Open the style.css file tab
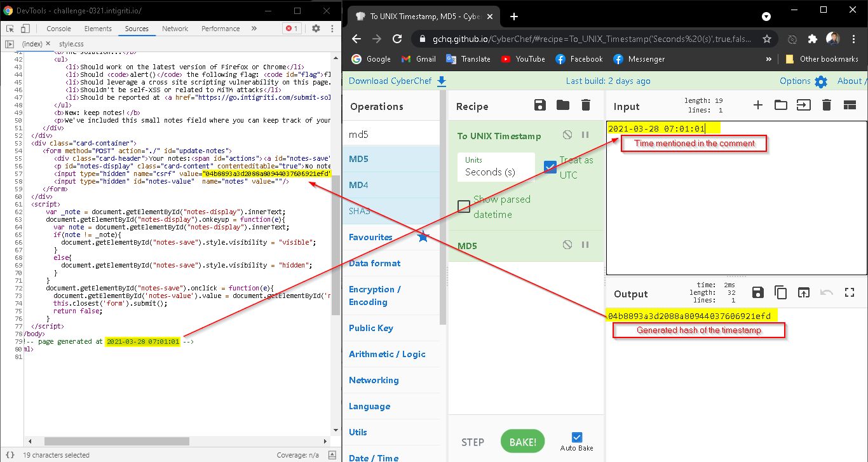This screenshot has width=868, height=462. coord(71,44)
